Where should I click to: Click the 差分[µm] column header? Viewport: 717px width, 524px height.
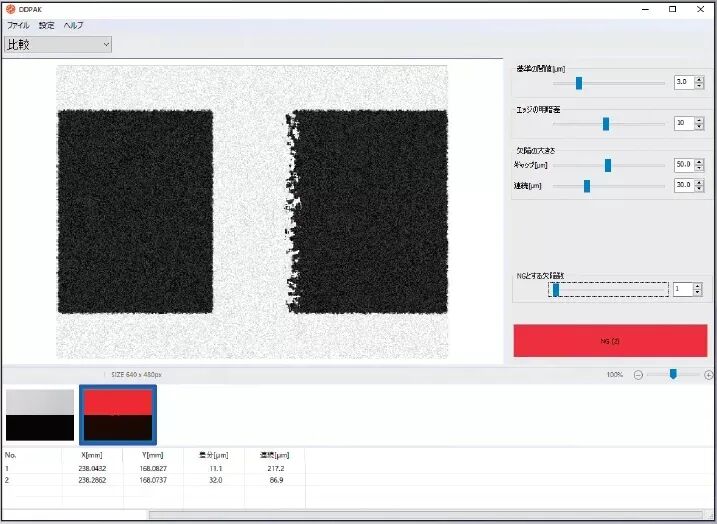[x=214, y=455]
